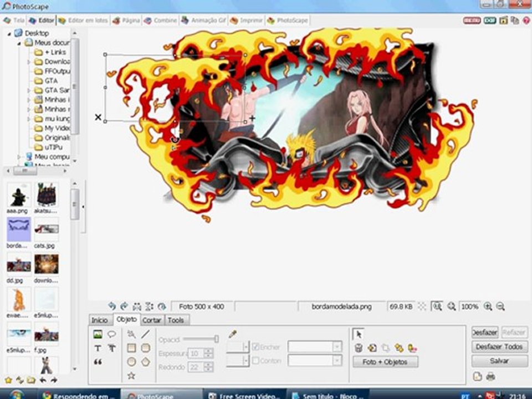
Task: Open the Animação Gif tab
Action: (x=203, y=21)
